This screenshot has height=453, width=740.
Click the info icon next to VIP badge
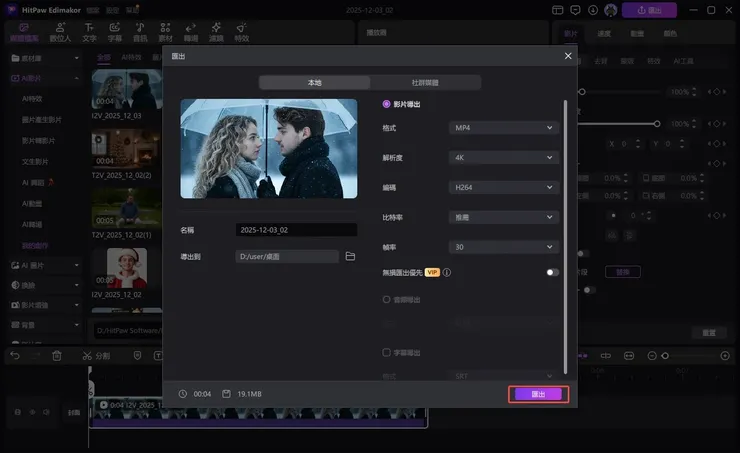coord(446,272)
